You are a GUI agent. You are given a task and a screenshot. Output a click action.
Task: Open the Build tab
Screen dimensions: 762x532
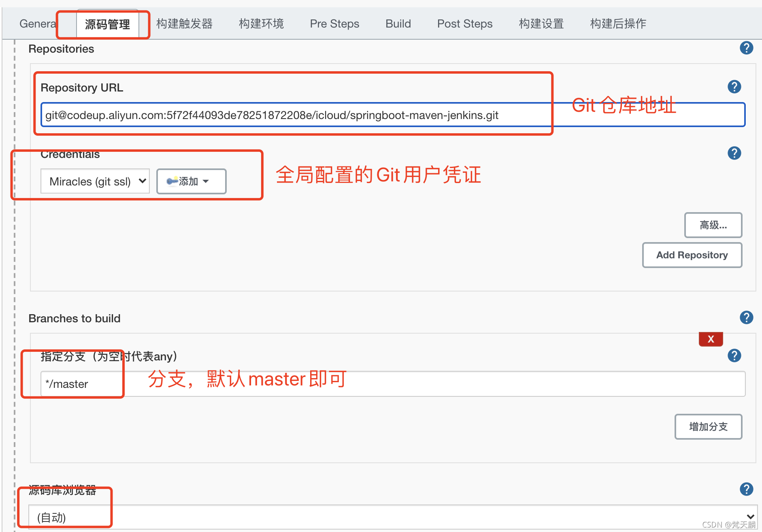[x=398, y=23]
